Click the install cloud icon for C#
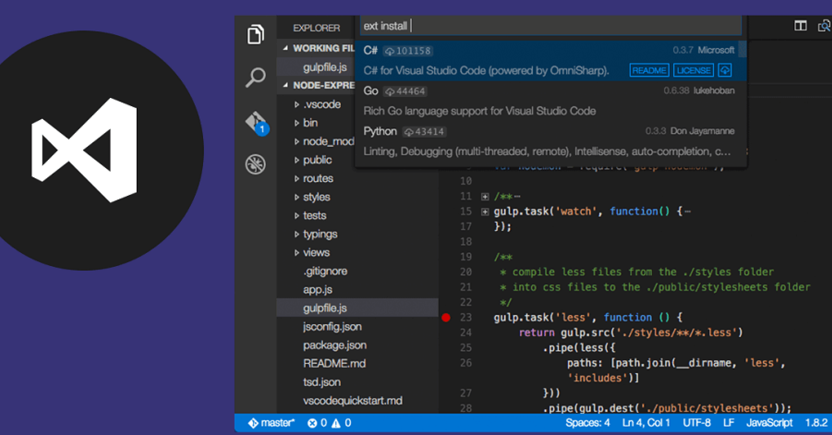The image size is (832, 435). [x=726, y=70]
